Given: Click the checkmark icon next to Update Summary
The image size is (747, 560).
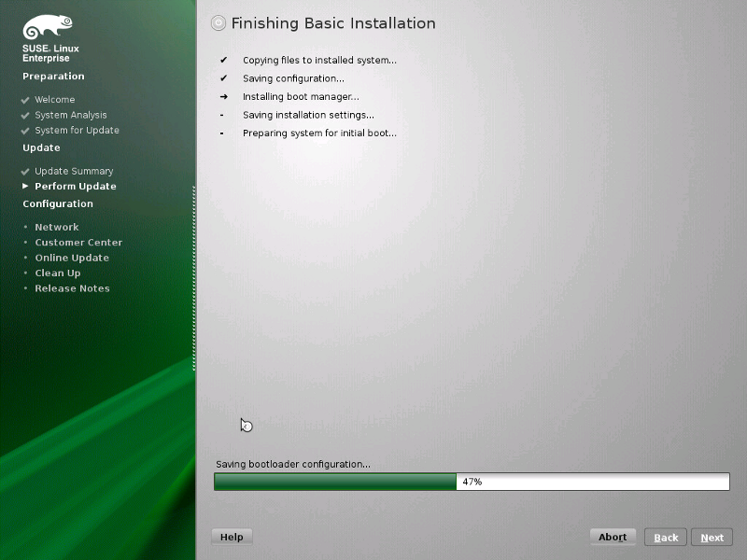Looking at the screenshot, I should [x=25, y=172].
